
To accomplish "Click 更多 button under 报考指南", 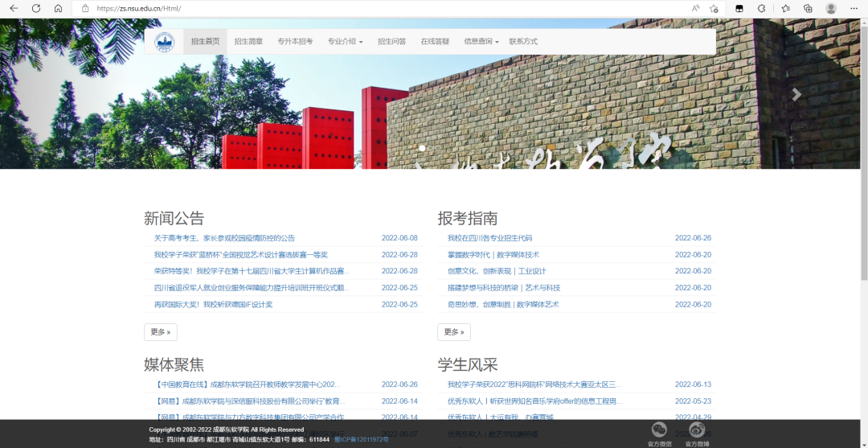I will (x=454, y=332).
